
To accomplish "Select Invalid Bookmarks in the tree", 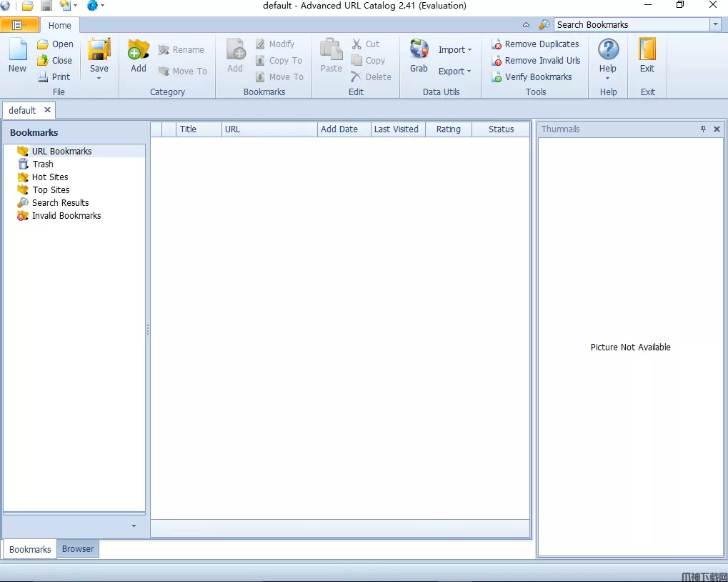I will coord(59,215).
